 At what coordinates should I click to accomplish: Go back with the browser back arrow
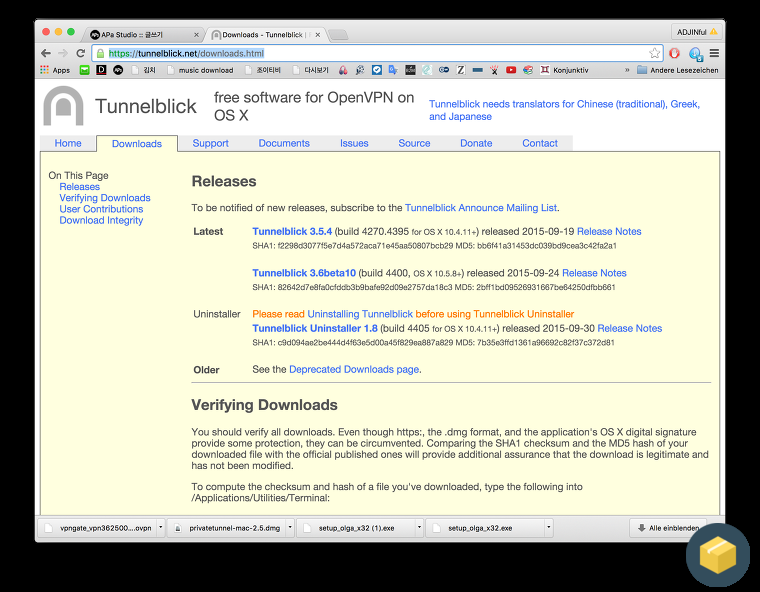coord(46,53)
